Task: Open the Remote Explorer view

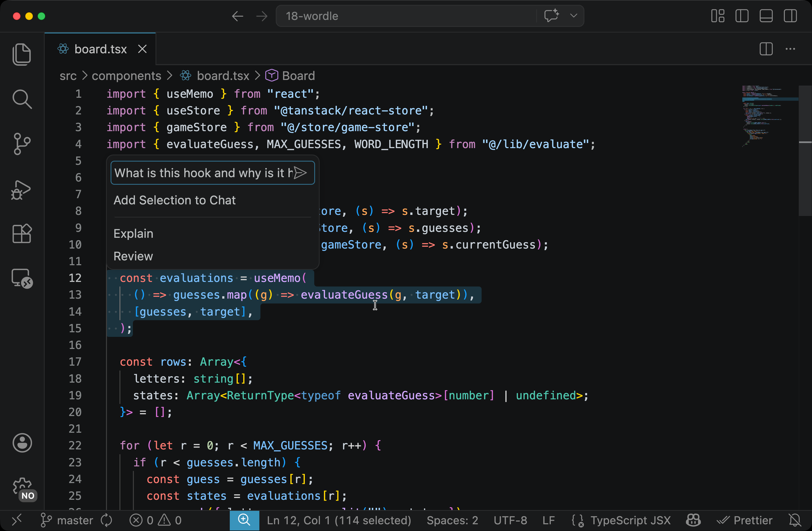Action: pyautogui.click(x=22, y=278)
